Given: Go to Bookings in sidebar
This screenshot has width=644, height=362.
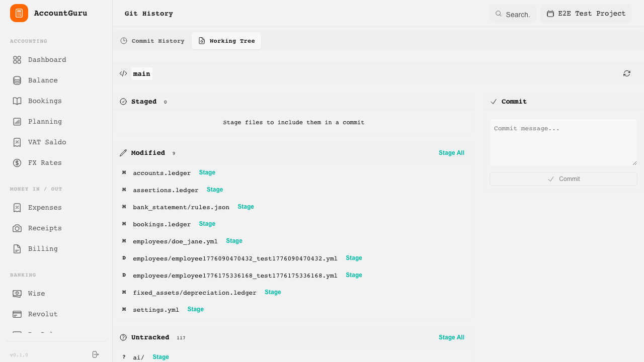Looking at the screenshot, I should 45,101.
